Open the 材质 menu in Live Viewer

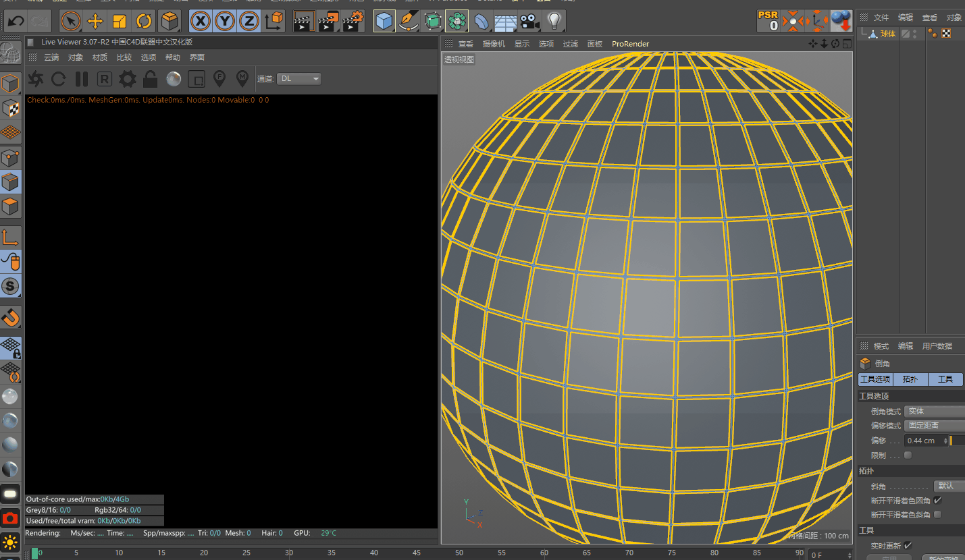[100, 57]
